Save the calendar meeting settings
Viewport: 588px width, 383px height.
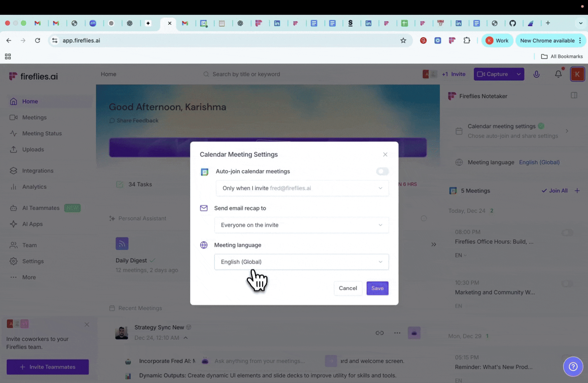[x=377, y=288]
